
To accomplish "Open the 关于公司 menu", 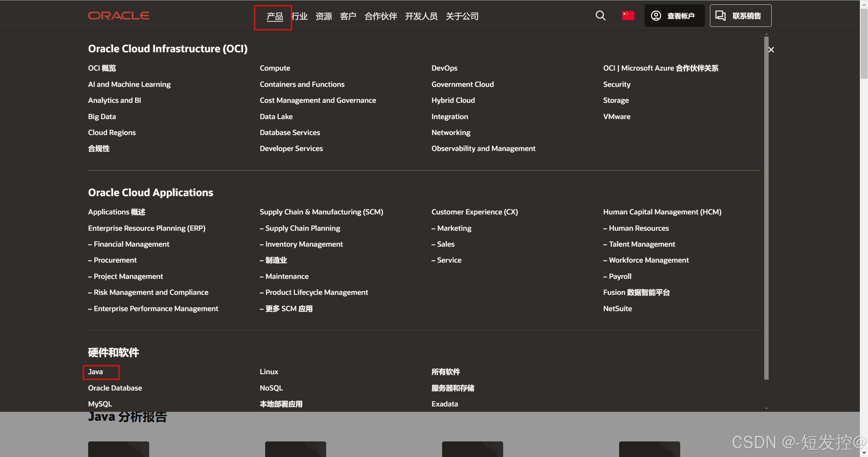I will pyautogui.click(x=462, y=16).
